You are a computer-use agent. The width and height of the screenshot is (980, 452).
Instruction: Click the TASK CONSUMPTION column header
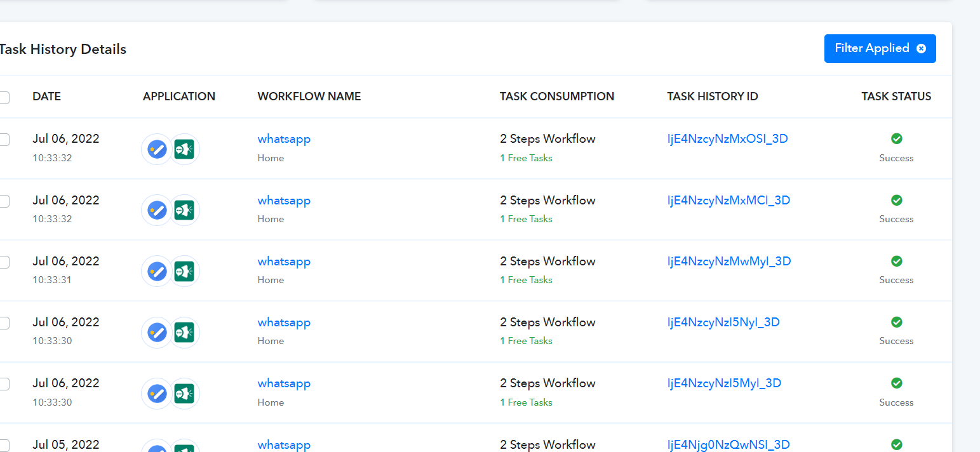(x=557, y=96)
